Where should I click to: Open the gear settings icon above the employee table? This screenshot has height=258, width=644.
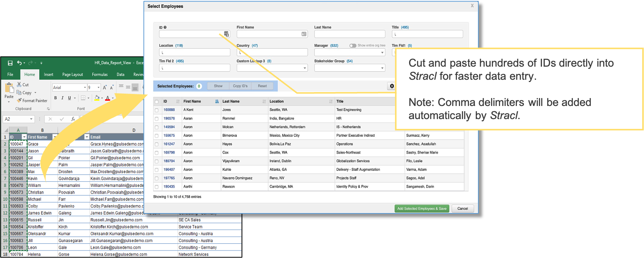point(392,86)
